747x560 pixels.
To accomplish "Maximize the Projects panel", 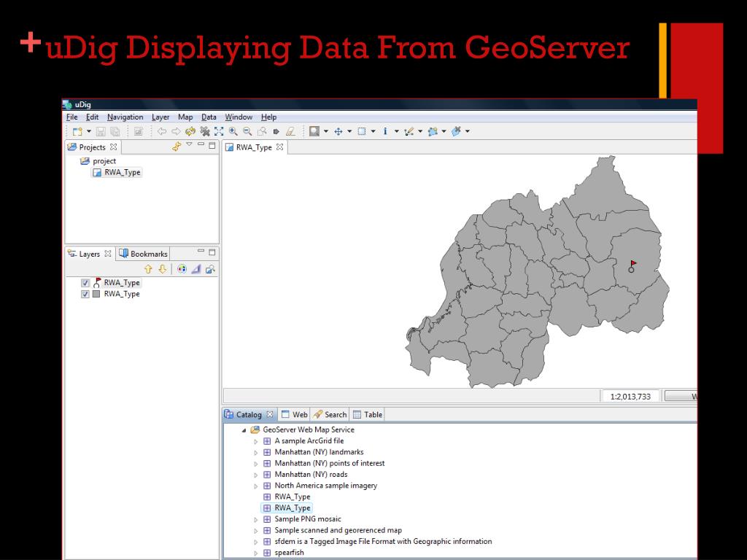I will tap(212, 145).
